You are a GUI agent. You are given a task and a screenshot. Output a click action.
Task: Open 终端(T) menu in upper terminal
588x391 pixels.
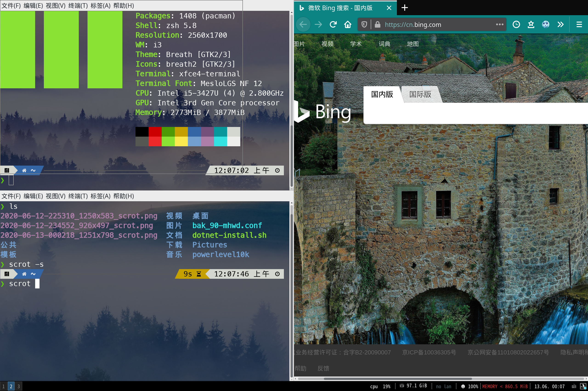point(78,6)
